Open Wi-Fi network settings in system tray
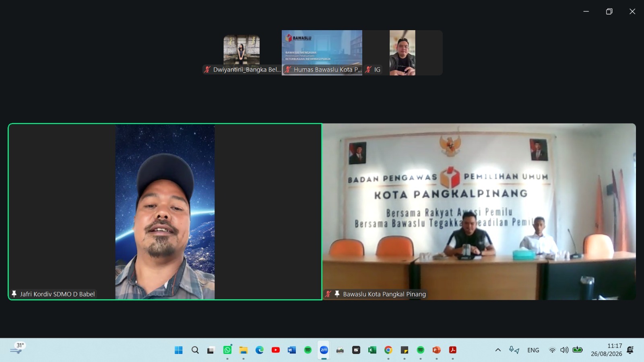This screenshot has height=362, width=644. pos(553,350)
